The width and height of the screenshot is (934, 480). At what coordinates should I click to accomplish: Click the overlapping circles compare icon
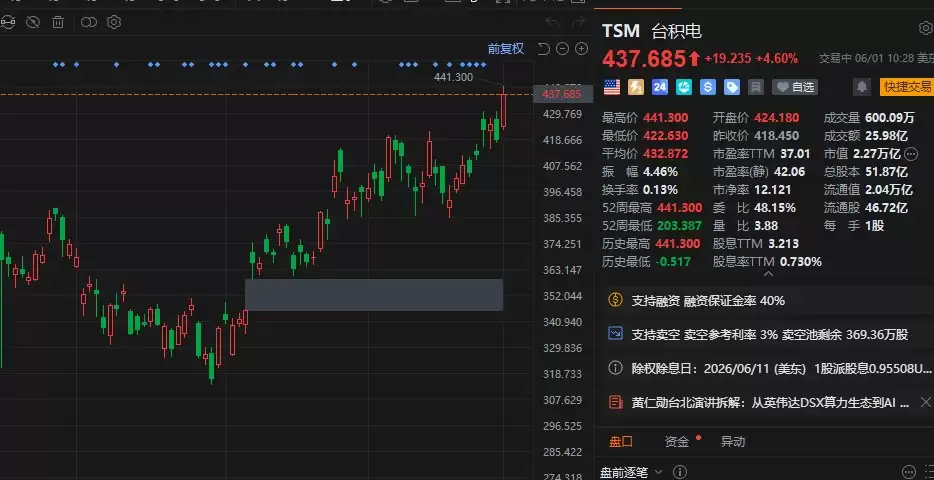point(89,23)
